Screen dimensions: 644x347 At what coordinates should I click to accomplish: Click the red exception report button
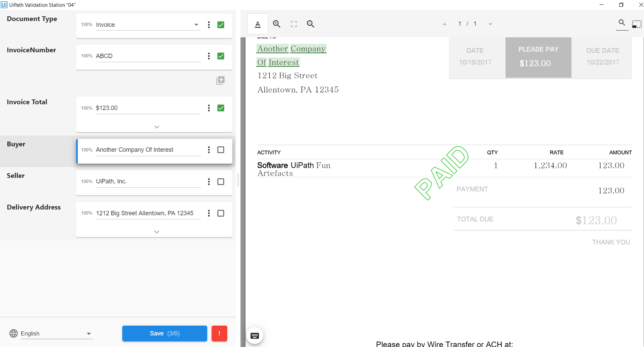coord(219,333)
